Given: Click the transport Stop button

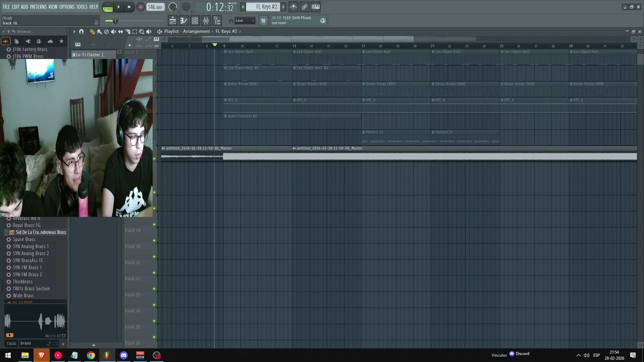Looking at the screenshot, I should [x=129, y=7].
